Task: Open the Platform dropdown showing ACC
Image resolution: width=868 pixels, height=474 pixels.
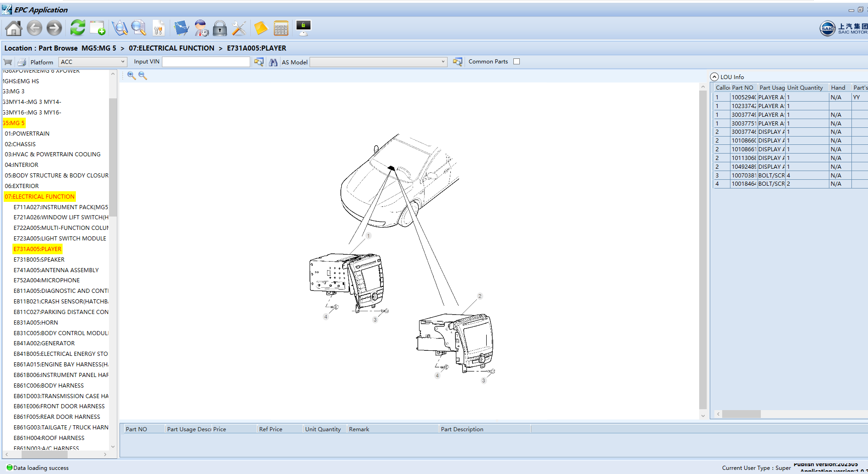Action: [92, 62]
